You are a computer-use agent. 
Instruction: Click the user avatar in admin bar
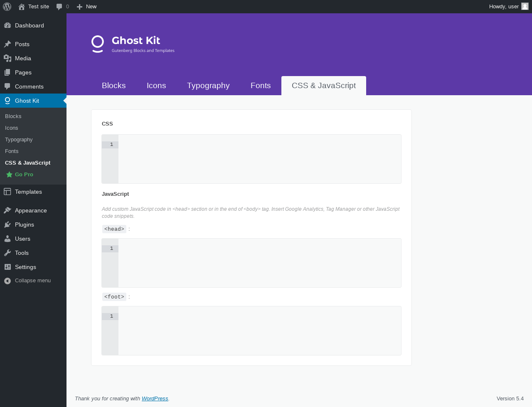525,6
